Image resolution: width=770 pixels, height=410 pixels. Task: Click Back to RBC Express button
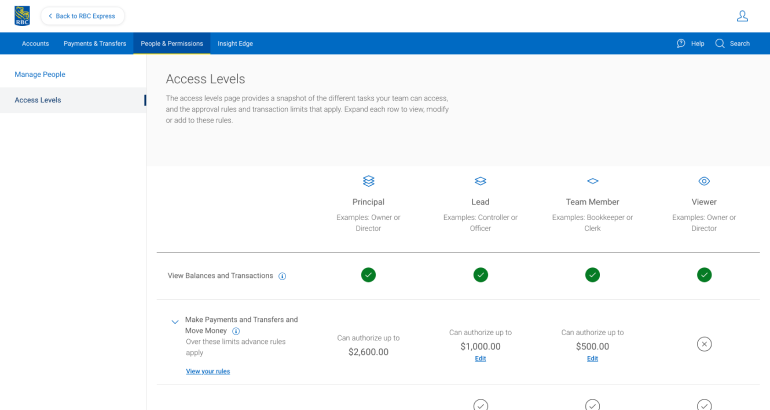tap(82, 16)
